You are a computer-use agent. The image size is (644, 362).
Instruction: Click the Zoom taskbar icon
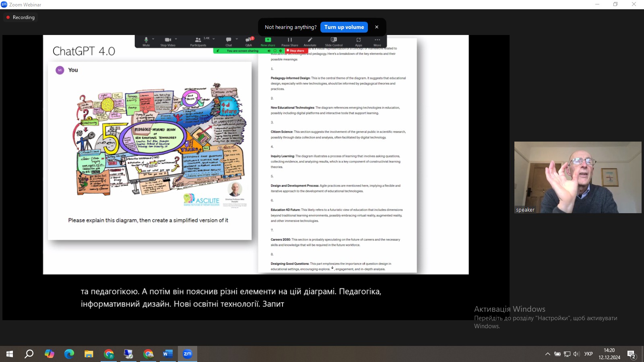coord(188,354)
